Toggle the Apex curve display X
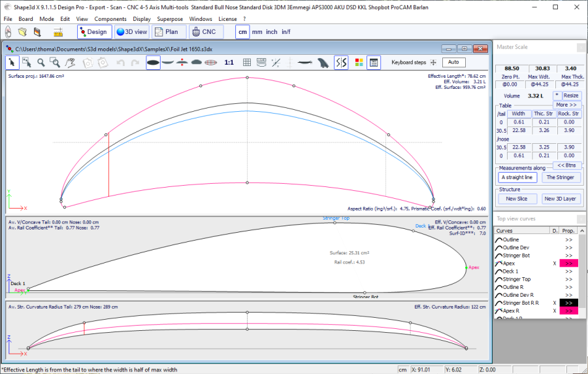The image size is (588, 374). coord(555,263)
